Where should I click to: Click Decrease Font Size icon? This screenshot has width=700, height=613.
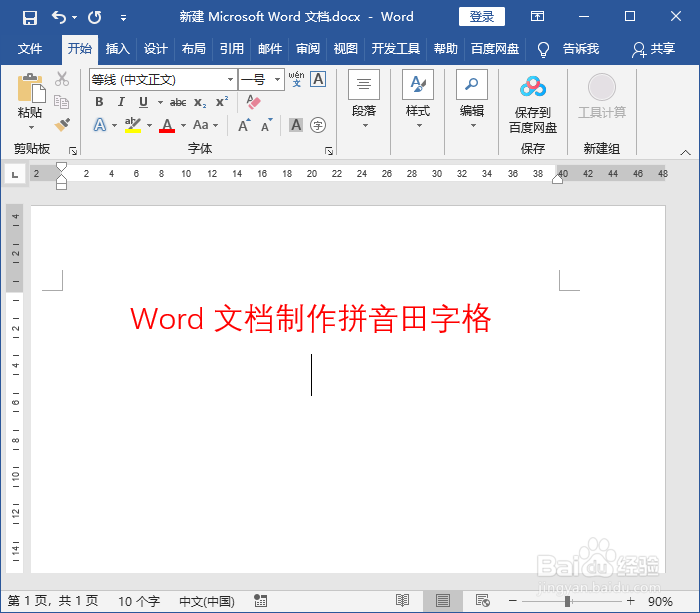point(267,125)
